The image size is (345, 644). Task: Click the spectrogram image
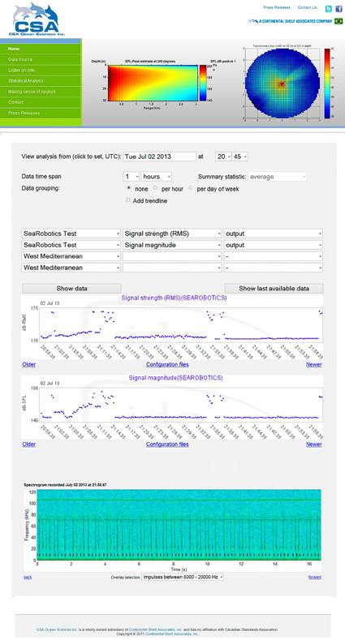pos(172,527)
